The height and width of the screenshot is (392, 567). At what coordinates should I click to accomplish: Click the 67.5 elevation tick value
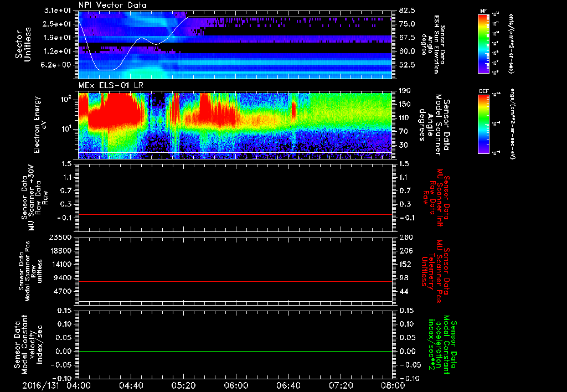(408, 38)
